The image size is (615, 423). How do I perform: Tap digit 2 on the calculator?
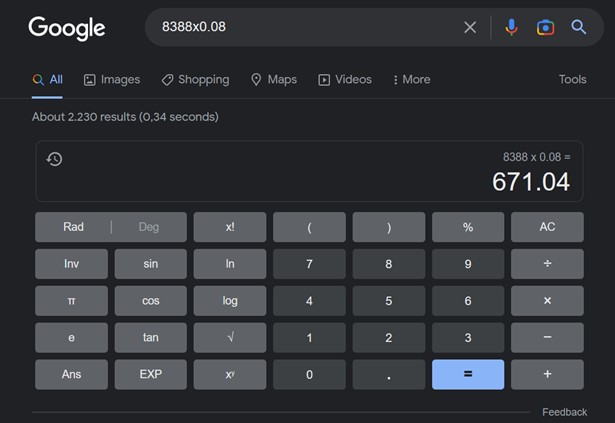pyautogui.click(x=389, y=337)
